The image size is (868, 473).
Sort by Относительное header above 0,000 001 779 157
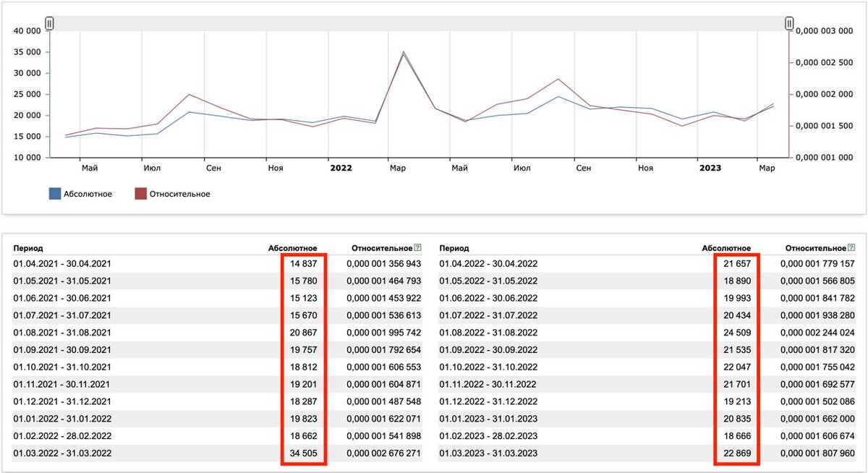click(x=816, y=248)
